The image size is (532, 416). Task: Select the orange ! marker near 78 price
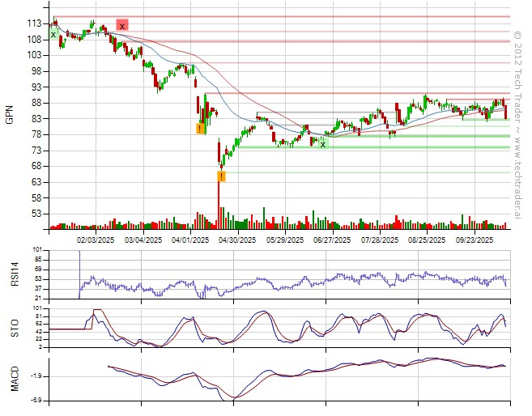[x=200, y=128]
